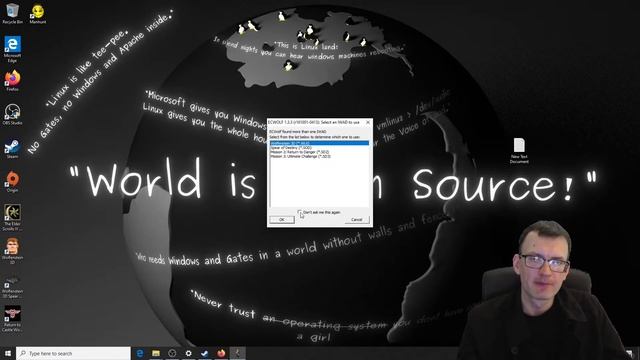The image size is (640, 360).
Task: Launch Firefox from the desktop shortcut
Action: click(12, 80)
